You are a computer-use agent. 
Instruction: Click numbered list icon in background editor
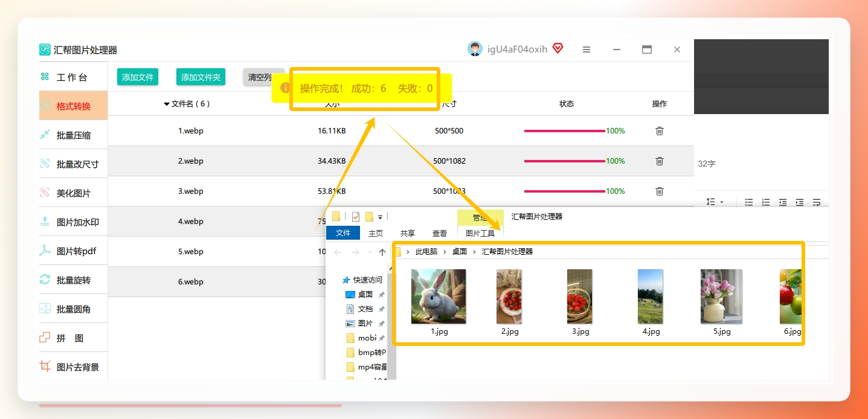pos(766,202)
